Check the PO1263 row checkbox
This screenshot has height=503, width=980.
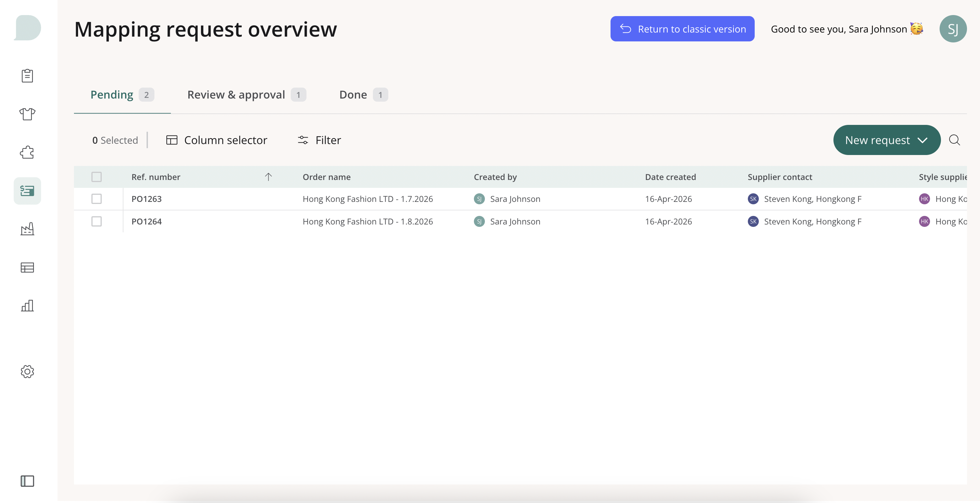pyautogui.click(x=97, y=199)
